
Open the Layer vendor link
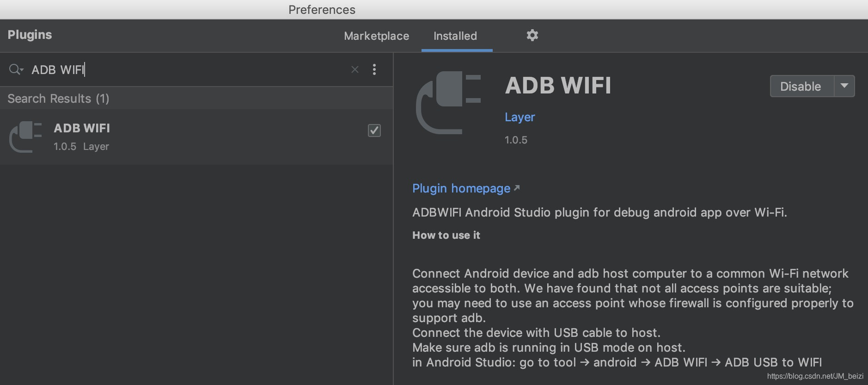pos(520,117)
